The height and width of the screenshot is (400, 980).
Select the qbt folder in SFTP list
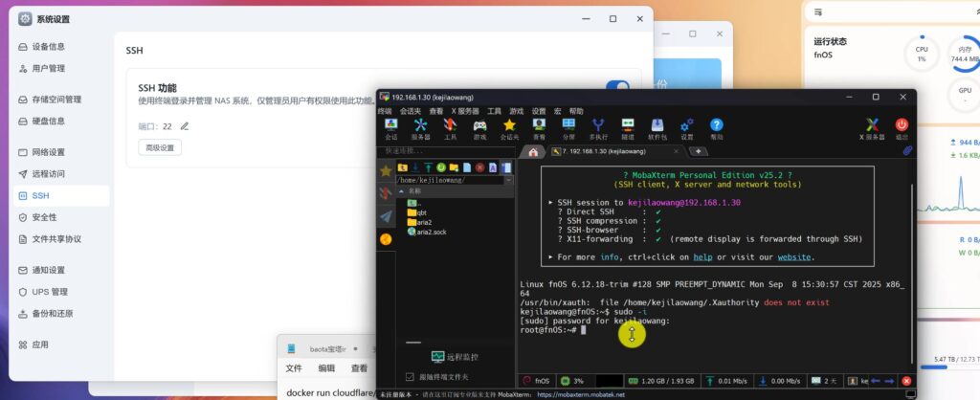click(x=417, y=212)
